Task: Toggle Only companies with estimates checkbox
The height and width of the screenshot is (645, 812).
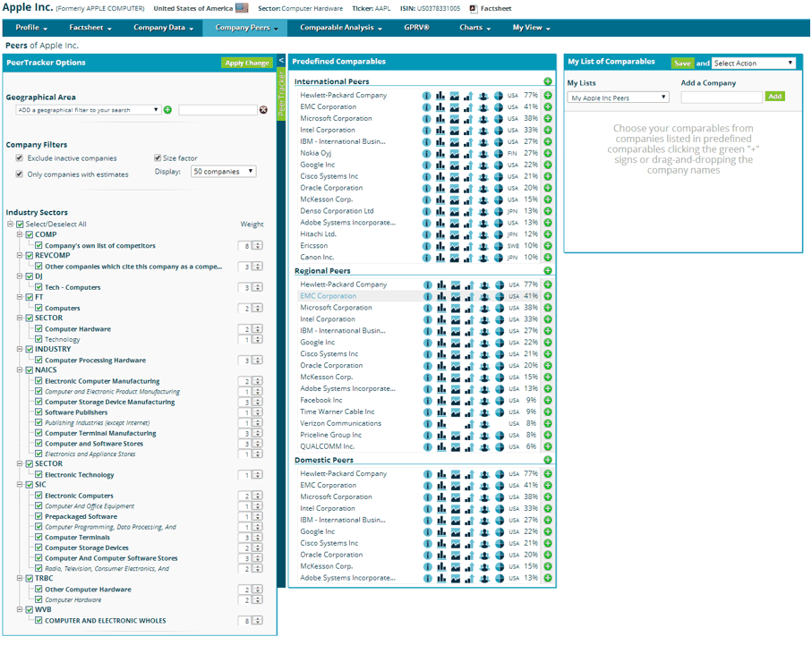Action: [x=19, y=174]
